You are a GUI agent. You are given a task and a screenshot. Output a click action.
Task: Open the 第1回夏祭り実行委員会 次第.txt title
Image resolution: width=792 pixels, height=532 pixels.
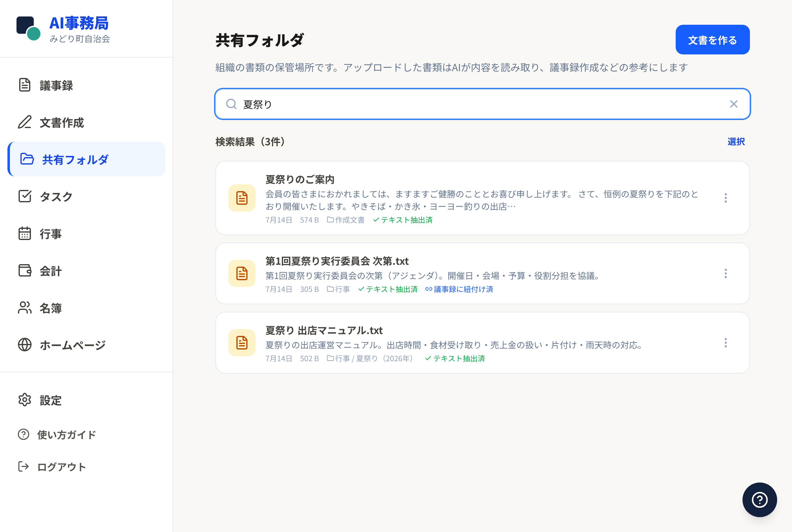337,261
